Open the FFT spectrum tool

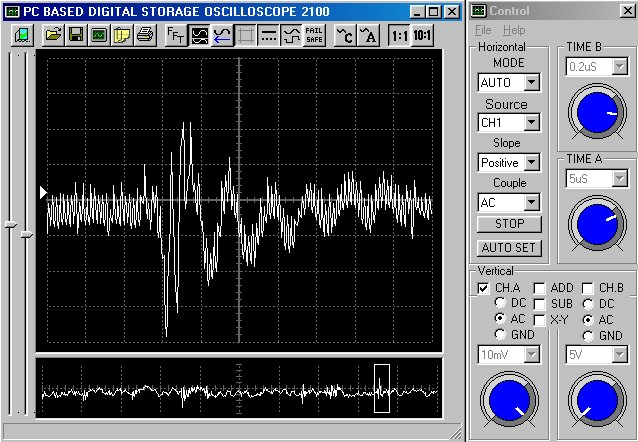coord(175,35)
